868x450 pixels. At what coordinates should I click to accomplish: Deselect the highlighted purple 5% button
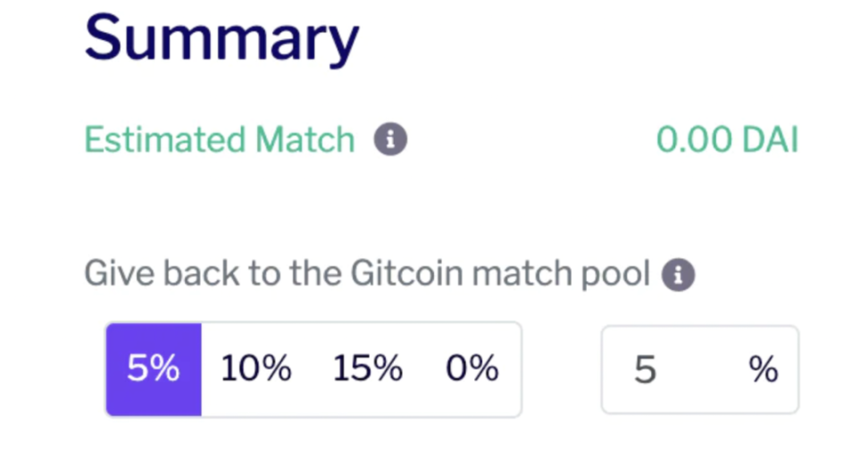point(154,369)
